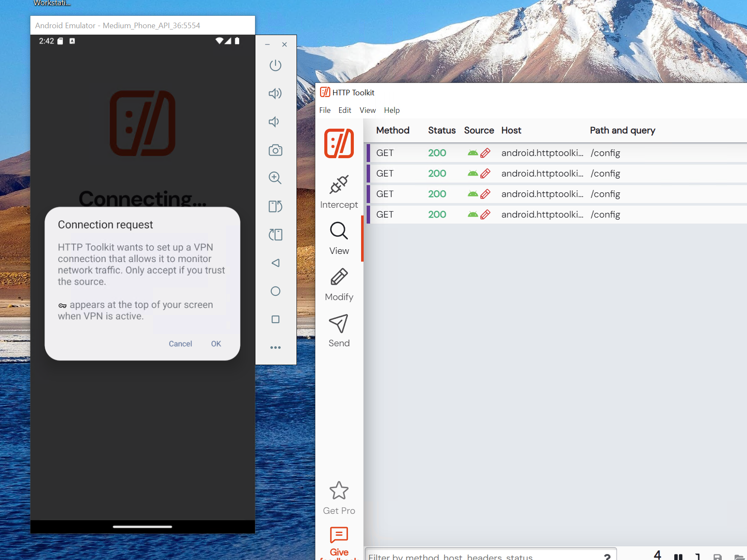Pause traffic collection with pause icon

coord(678,557)
